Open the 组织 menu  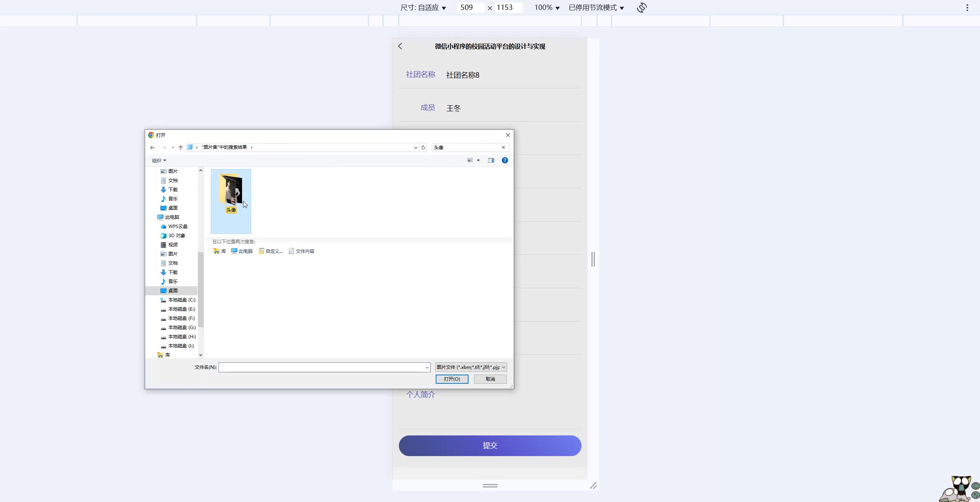click(x=159, y=160)
